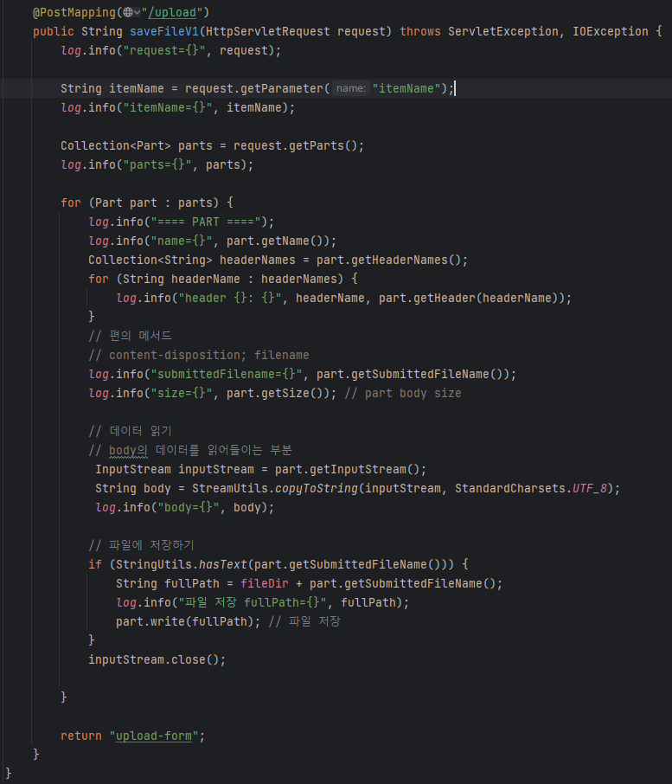Click the globe icon in @PostMapping annotation
The image size is (672, 784).
pyautogui.click(x=128, y=12)
